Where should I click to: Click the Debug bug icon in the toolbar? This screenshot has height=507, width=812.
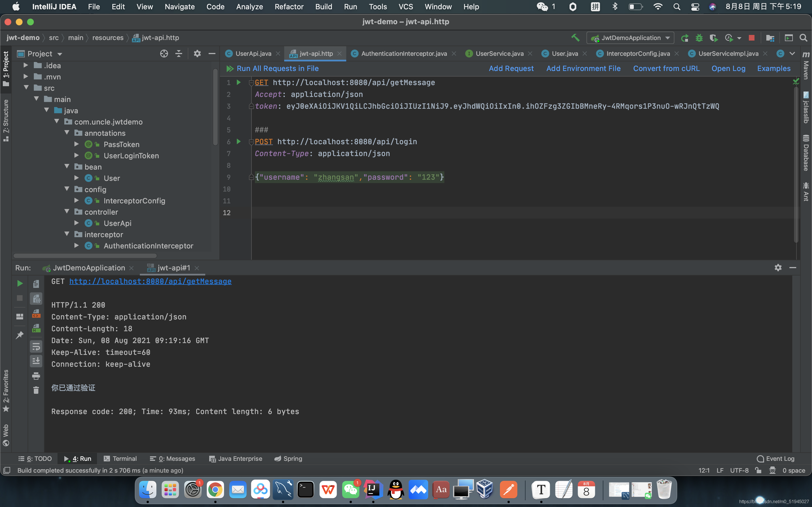point(699,38)
